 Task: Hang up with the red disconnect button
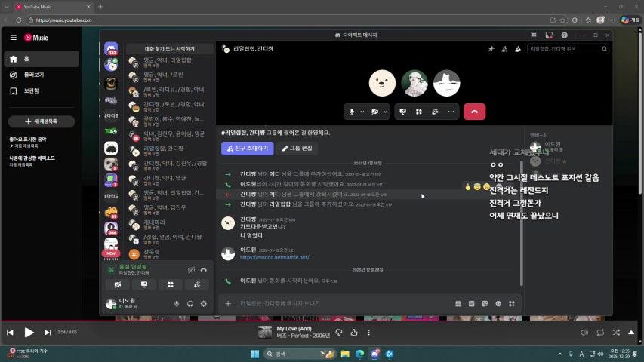tap(474, 112)
